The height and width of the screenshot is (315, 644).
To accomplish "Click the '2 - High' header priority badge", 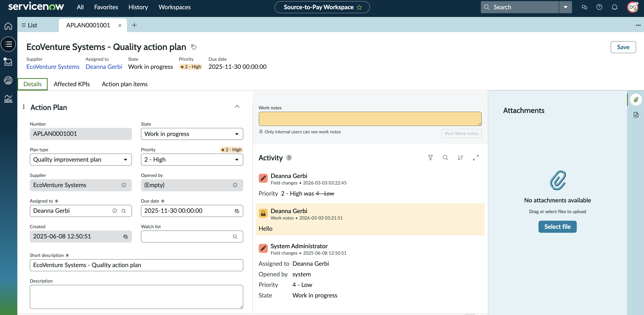I will click(190, 67).
